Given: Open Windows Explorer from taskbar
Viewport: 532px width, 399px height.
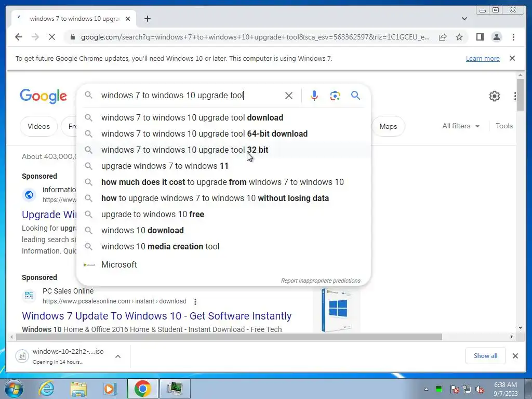Looking at the screenshot, I should tap(78, 389).
